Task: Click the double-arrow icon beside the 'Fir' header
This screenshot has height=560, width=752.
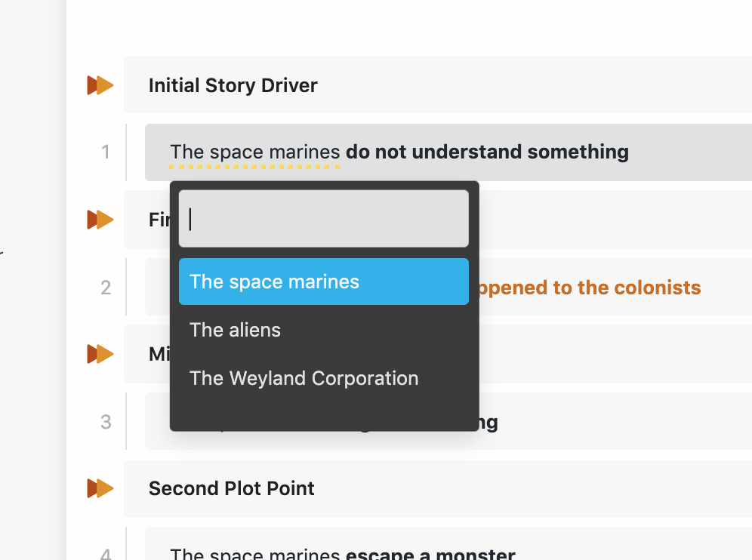Action: 100,220
